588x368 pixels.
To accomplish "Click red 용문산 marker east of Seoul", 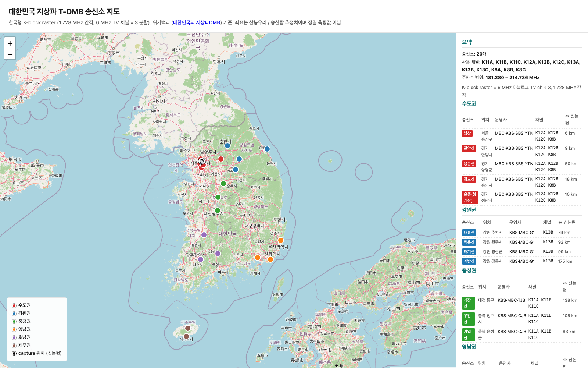I will tap(221, 159).
